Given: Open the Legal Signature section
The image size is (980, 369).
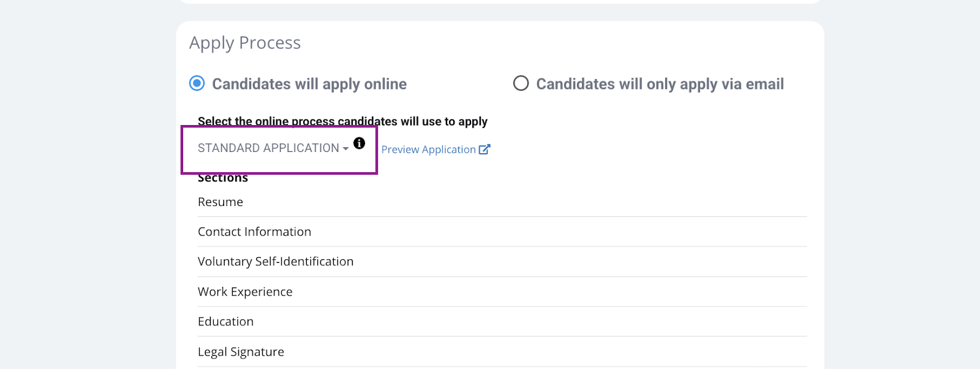Looking at the screenshot, I should point(502,352).
